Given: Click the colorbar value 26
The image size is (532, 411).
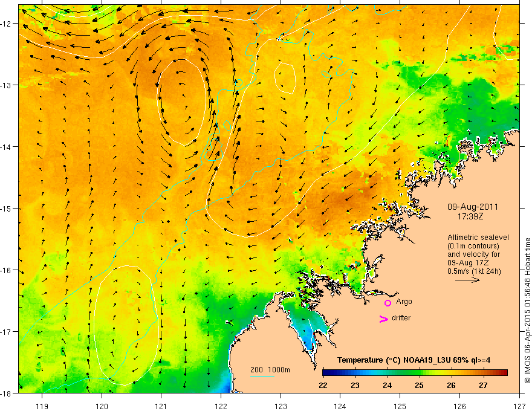Looking at the screenshot, I should [451, 386].
